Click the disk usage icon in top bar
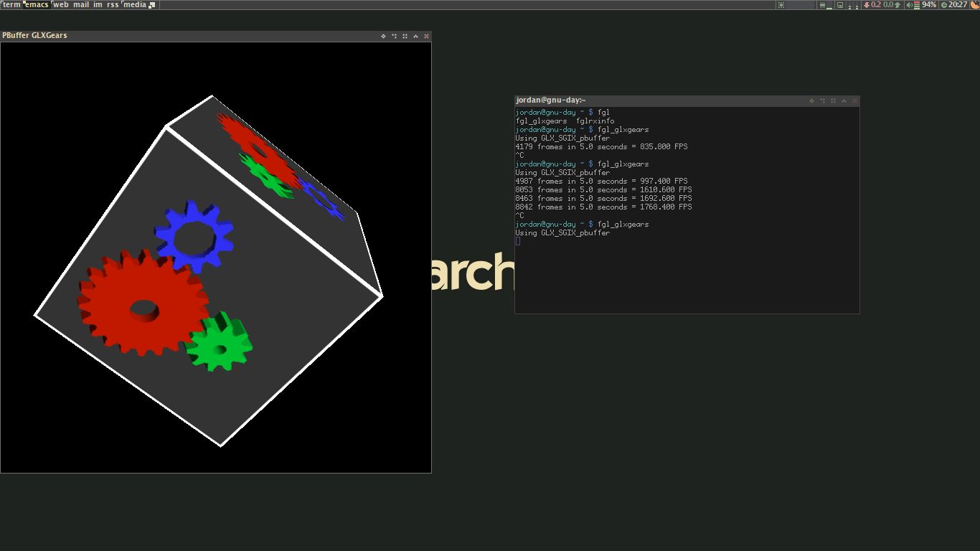This screenshot has width=980, height=551. (840, 5)
